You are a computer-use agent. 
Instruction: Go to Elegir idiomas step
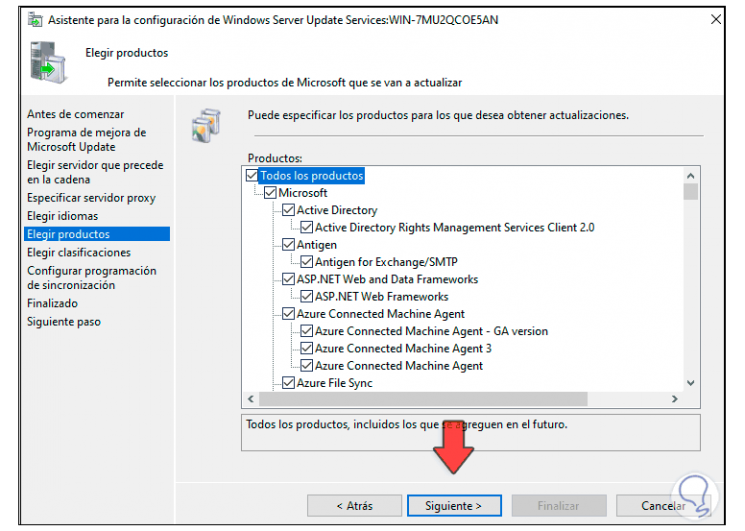pos(62,216)
